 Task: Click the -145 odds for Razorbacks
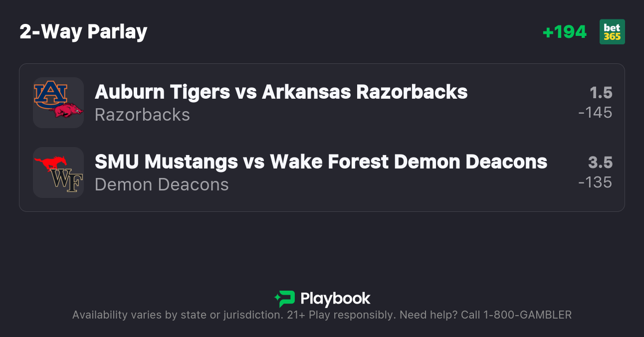595,113
